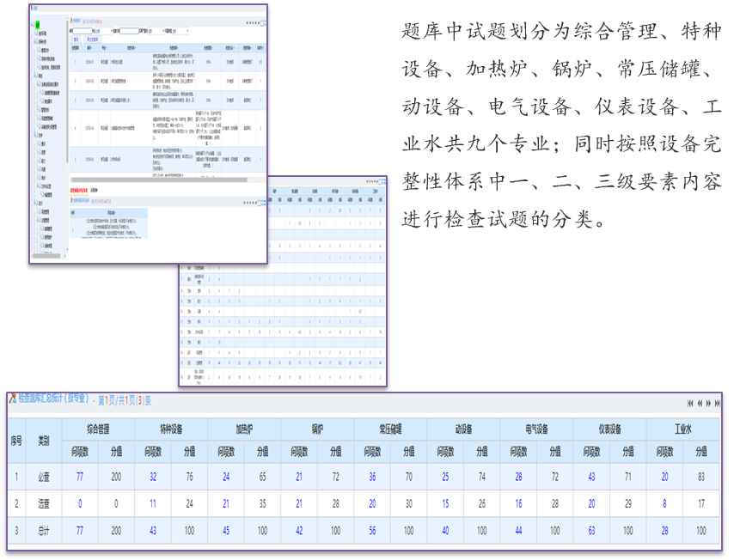Viewport: 740px width, 560px height.
Task: Click 选查 score 17 under 工业水
Action: tap(701, 504)
